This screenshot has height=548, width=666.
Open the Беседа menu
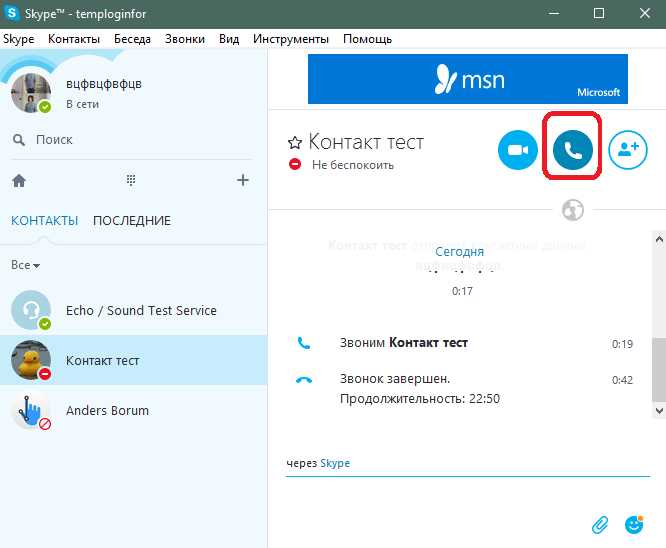(x=132, y=39)
